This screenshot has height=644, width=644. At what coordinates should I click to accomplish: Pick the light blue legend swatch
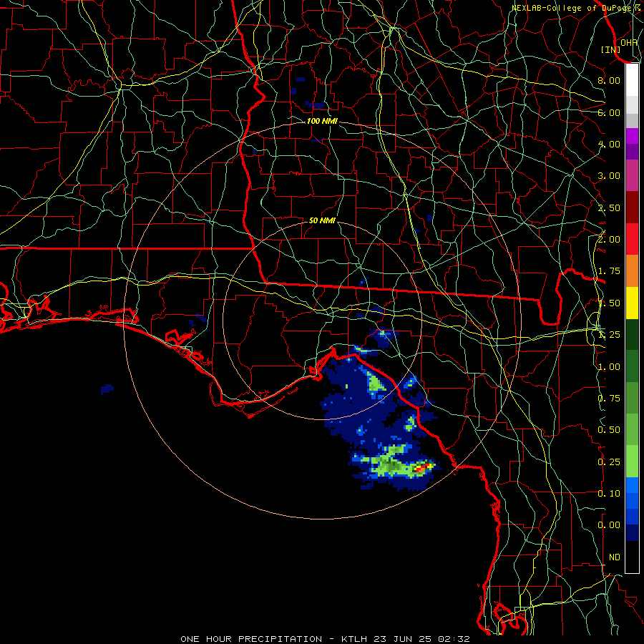pos(632,485)
